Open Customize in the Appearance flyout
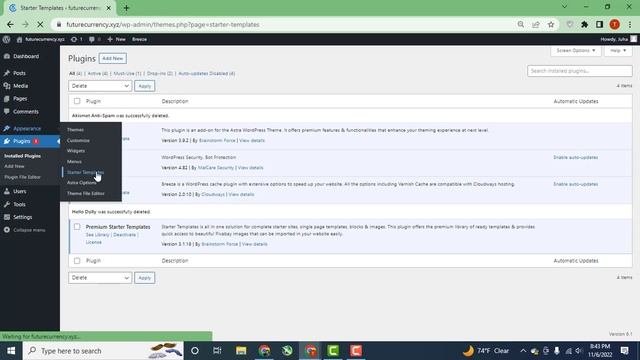This screenshot has width=640, height=360. (78, 140)
